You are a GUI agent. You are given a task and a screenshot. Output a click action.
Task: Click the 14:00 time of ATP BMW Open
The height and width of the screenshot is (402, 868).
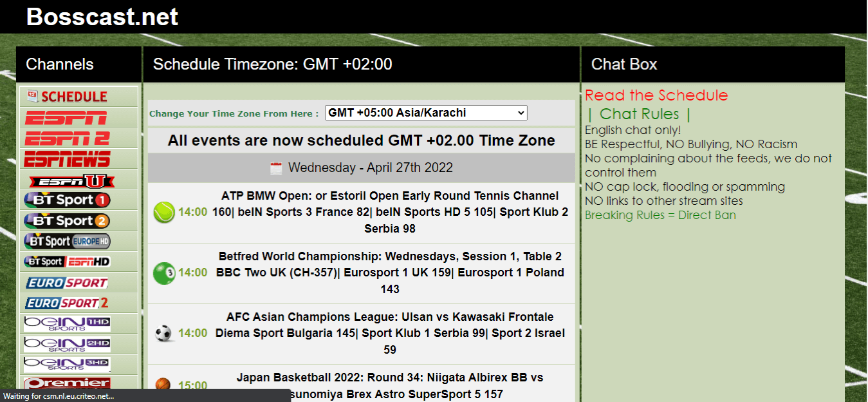[x=192, y=212]
